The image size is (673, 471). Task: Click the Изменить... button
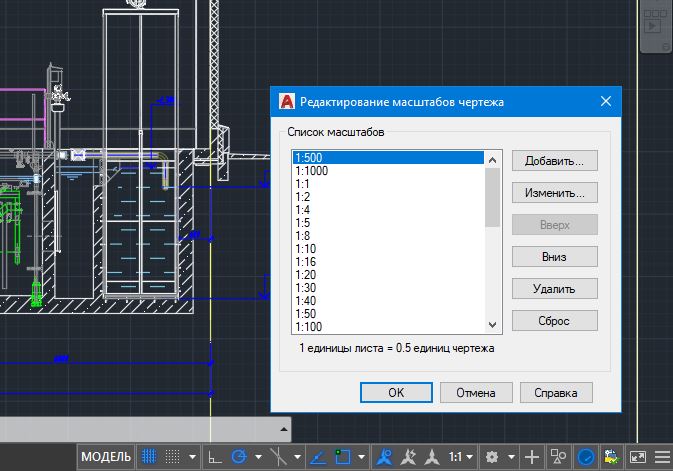555,193
